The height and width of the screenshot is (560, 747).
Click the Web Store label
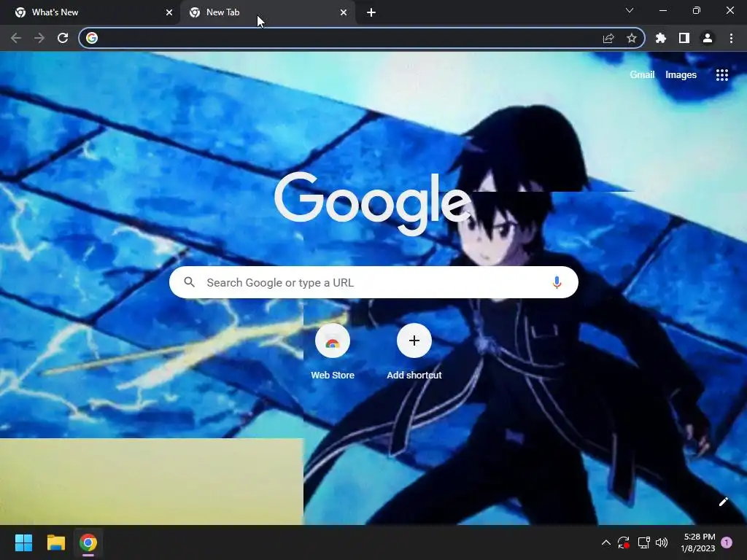[x=333, y=376]
